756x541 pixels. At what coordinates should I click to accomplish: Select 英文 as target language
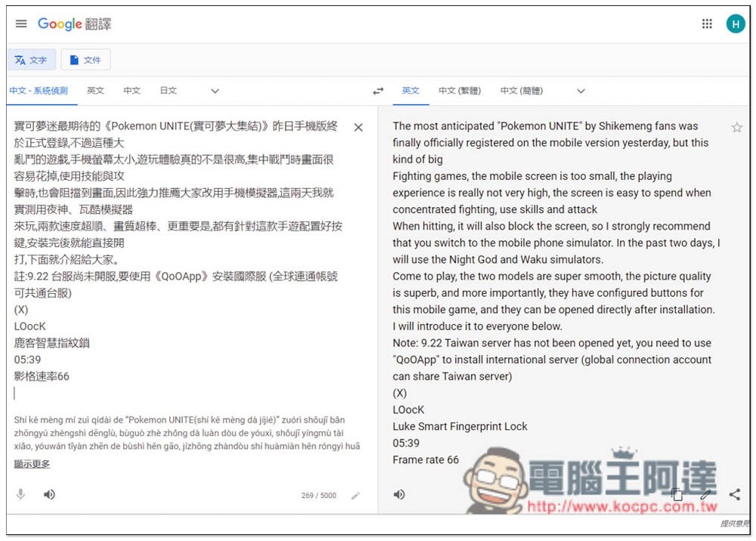[411, 91]
